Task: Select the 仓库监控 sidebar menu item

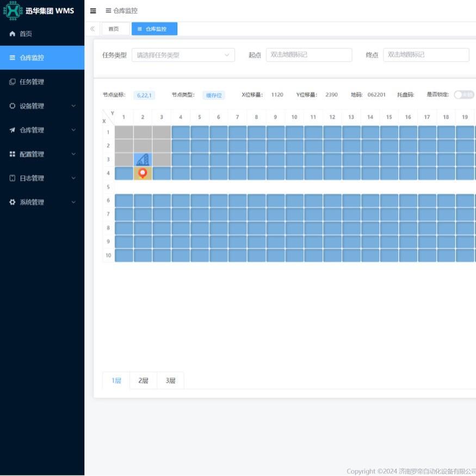Action: pyautogui.click(x=42, y=58)
